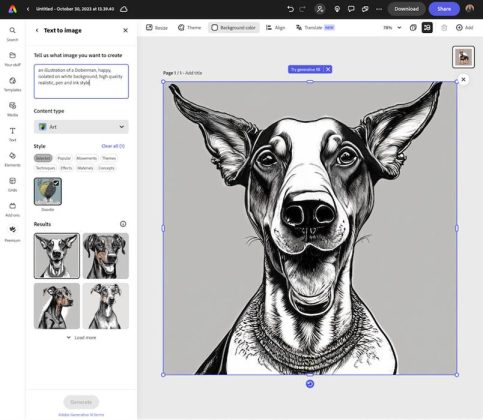Go back using the top bar arrow
This screenshot has height=420, width=483.
(x=28, y=9)
